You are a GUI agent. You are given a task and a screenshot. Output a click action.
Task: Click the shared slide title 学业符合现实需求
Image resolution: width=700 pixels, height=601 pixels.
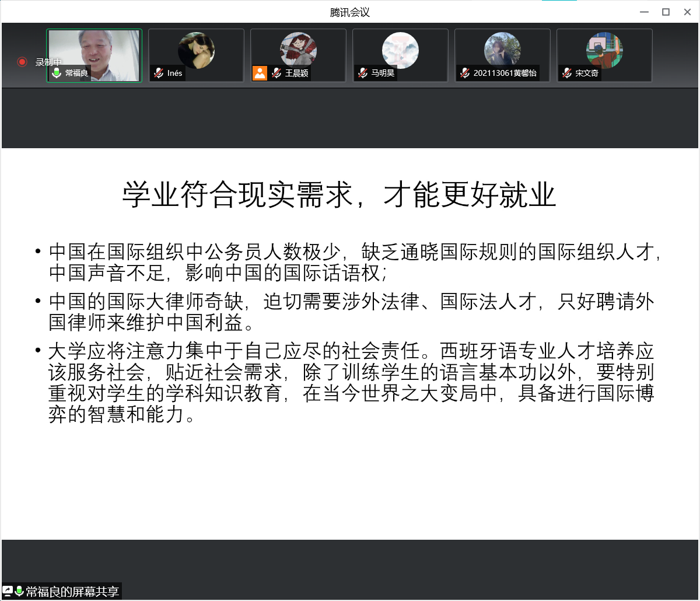tap(338, 195)
